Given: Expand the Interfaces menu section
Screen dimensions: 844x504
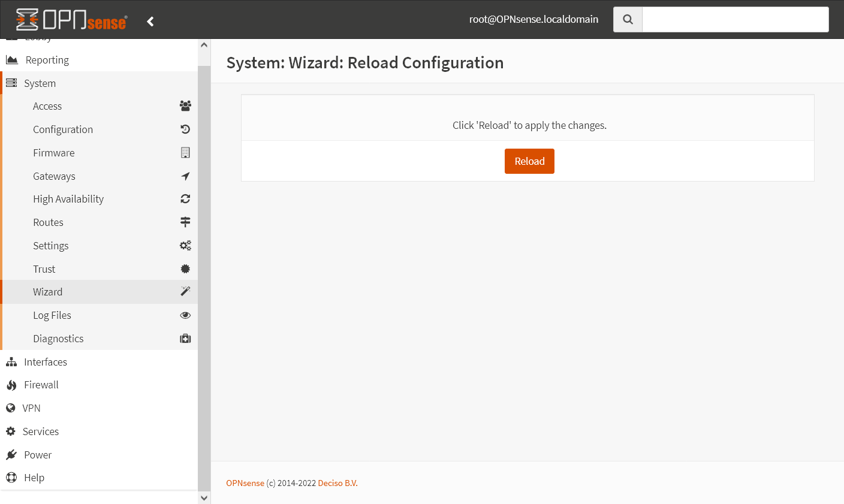Looking at the screenshot, I should click(46, 362).
